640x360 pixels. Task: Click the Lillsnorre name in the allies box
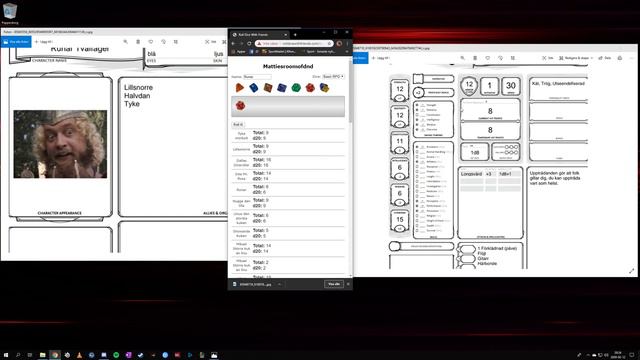click(x=138, y=87)
